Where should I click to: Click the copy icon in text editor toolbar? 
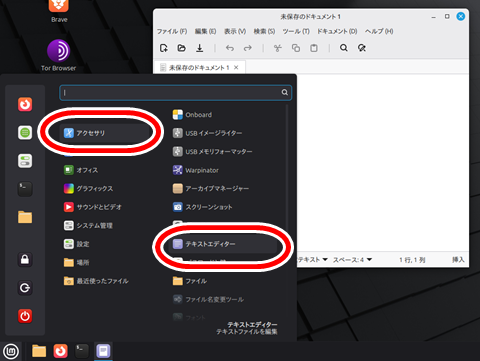296,48
